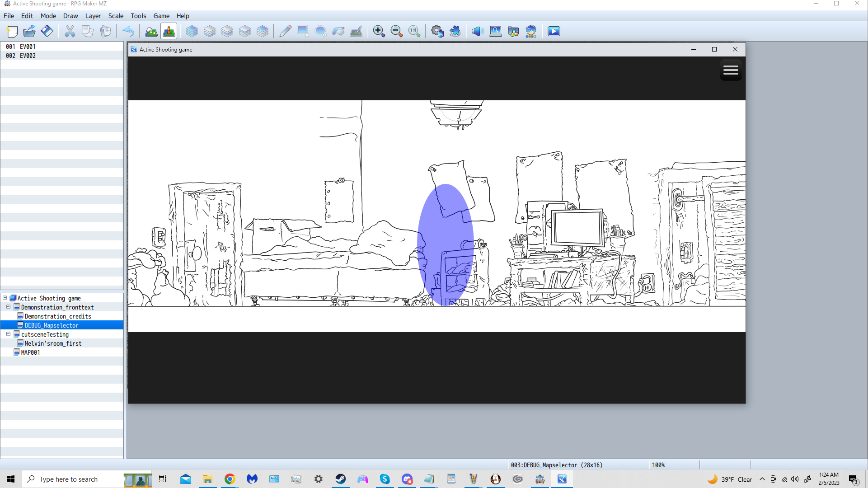Collapse the cutsceneTesting map node
The height and width of the screenshot is (488, 868).
click(9, 334)
